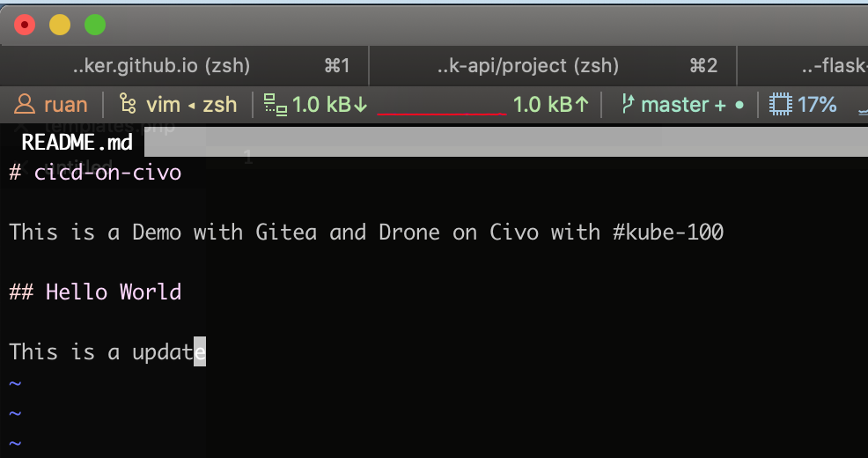Click the red network throughput graph line
Screen dimensions: 868x458
click(x=441, y=113)
